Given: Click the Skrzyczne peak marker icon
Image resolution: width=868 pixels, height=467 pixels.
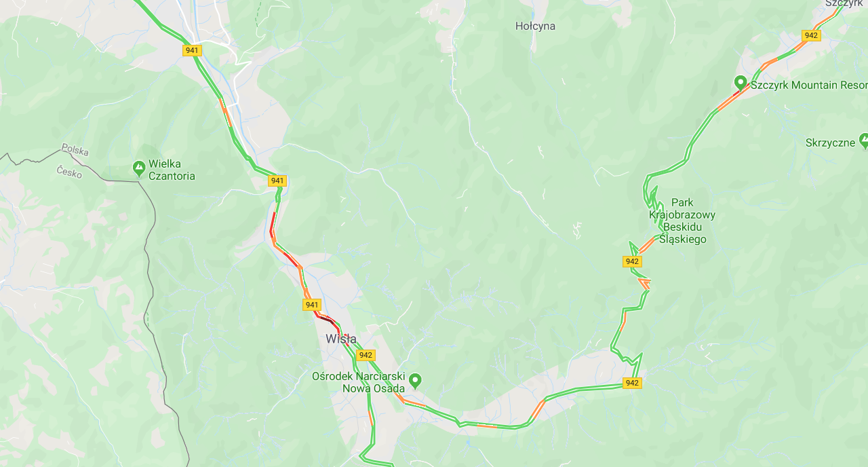Looking at the screenshot, I should click(x=864, y=141).
